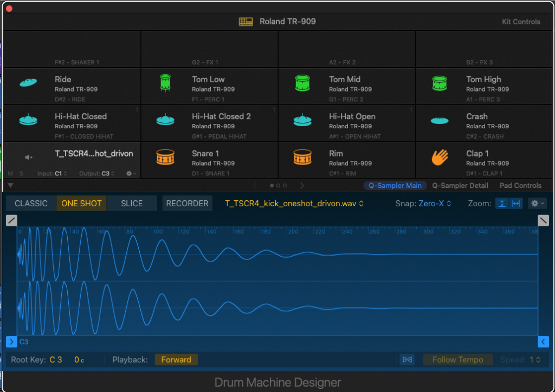Switch sampler to SLICE mode
The height and width of the screenshot is (392, 555).
tap(132, 203)
